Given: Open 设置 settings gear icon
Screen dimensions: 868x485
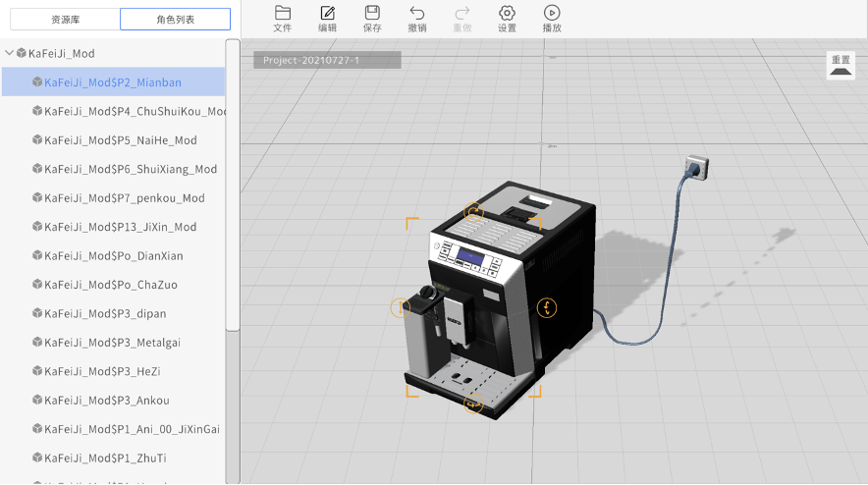Looking at the screenshot, I should [507, 19].
